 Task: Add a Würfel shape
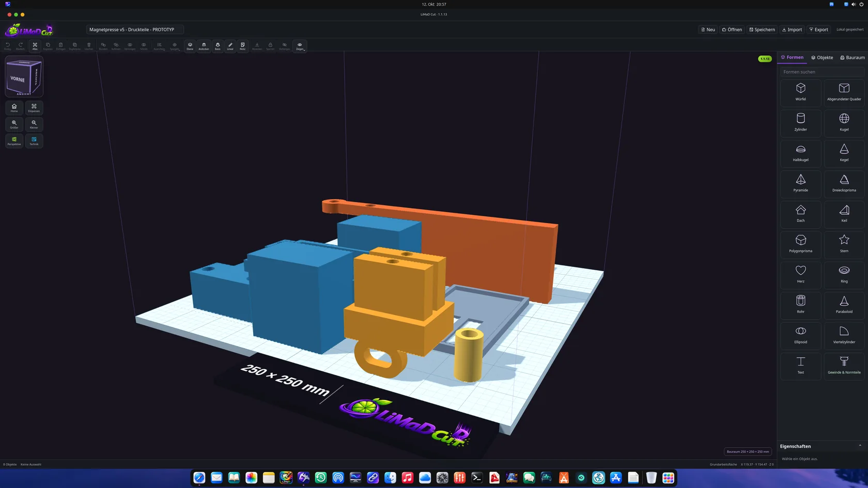(800, 92)
